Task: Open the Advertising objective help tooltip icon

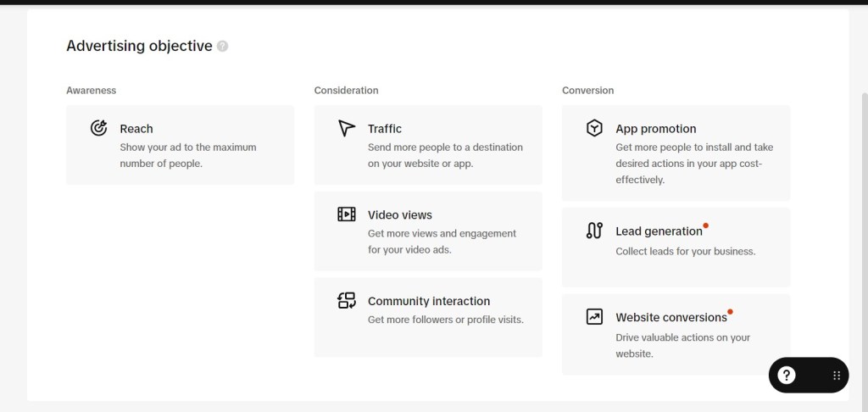Action: click(222, 47)
